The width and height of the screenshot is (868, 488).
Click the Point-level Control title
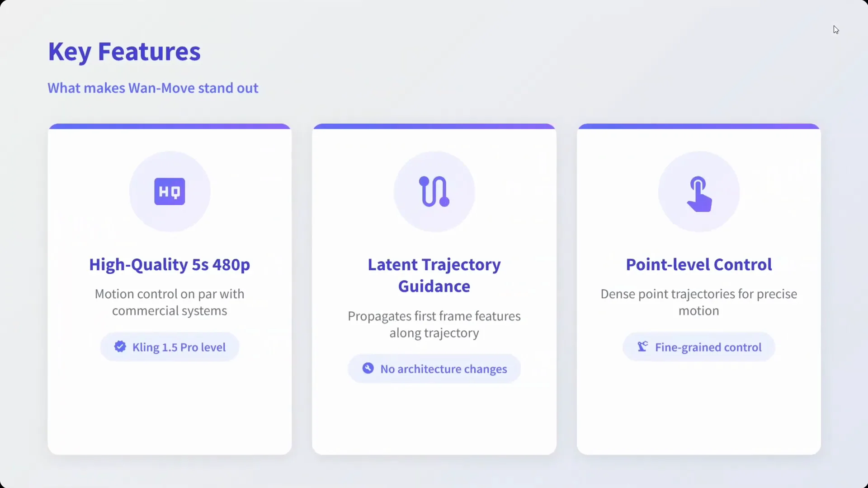pyautogui.click(x=699, y=264)
